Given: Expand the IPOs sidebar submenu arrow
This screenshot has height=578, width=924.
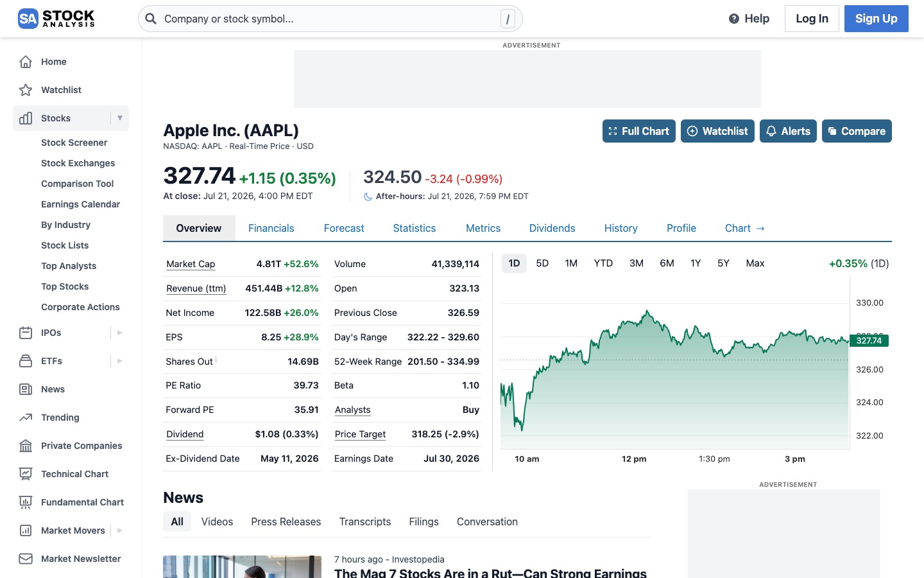Looking at the screenshot, I should (119, 333).
